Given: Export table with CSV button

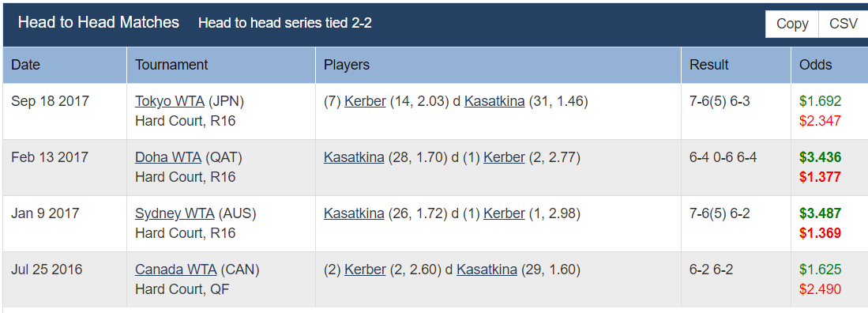Looking at the screenshot, I should (x=843, y=24).
